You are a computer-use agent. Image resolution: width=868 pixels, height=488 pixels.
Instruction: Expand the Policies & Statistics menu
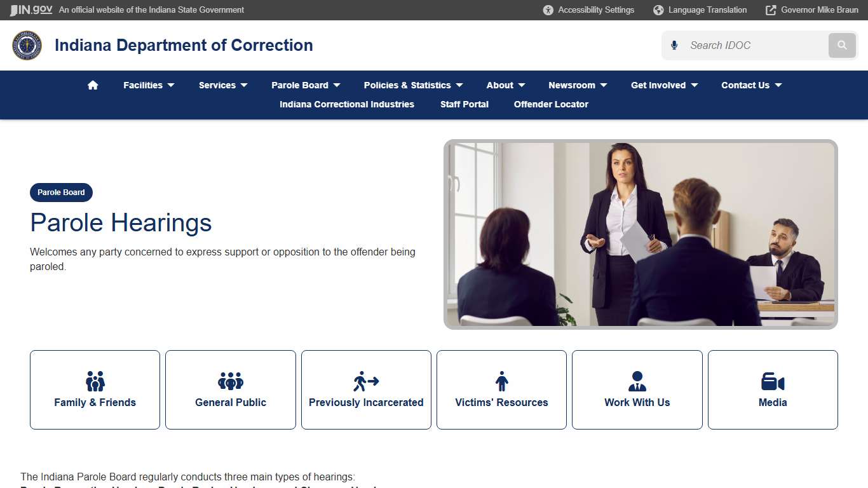coord(412,85)
